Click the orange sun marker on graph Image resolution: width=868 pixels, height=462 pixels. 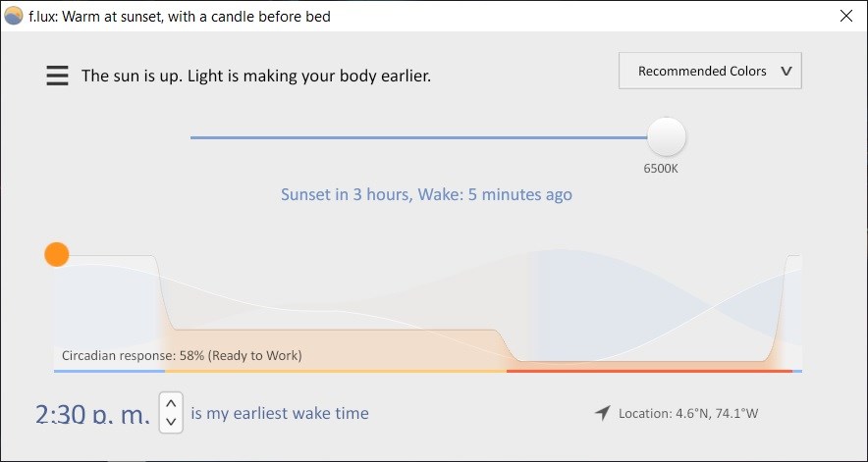click(x=57, y=254)
